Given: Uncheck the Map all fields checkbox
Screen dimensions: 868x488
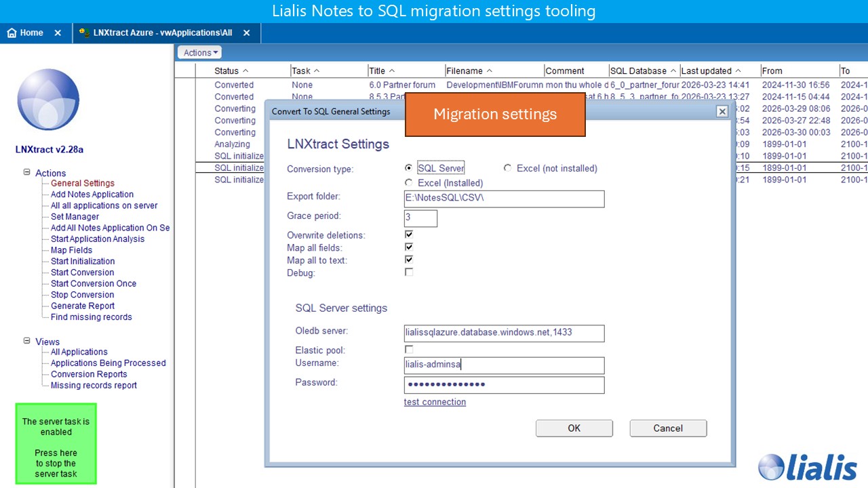Looking at the screenshot, I should (409, 247).
